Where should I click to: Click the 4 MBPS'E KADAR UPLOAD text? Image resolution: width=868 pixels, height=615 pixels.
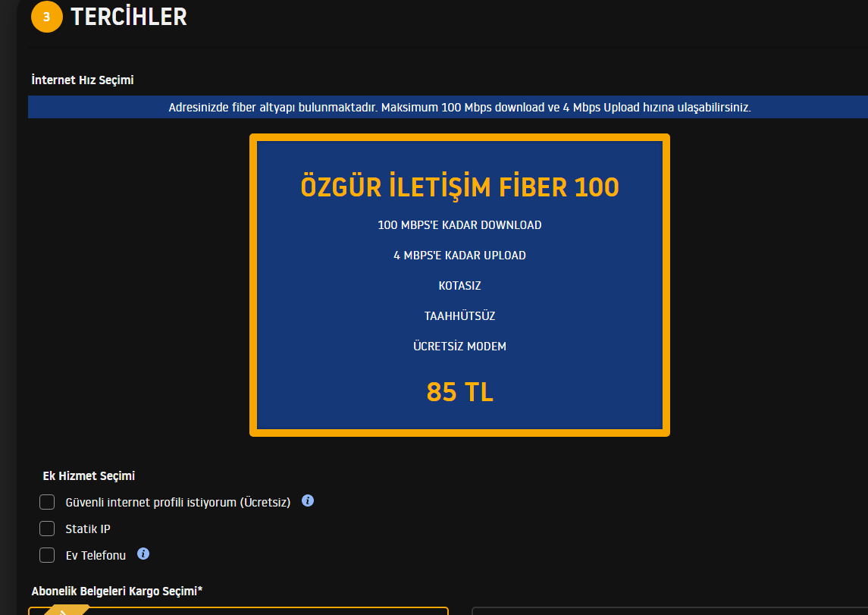(x=459, y=256)
